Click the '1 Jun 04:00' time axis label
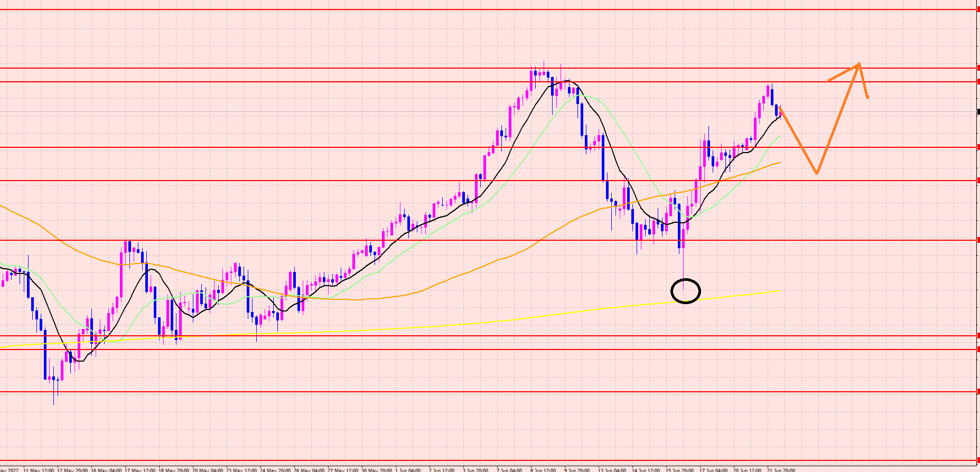This screenshot has width=980, height=472. pyautogui.click(x=408, y=469)
